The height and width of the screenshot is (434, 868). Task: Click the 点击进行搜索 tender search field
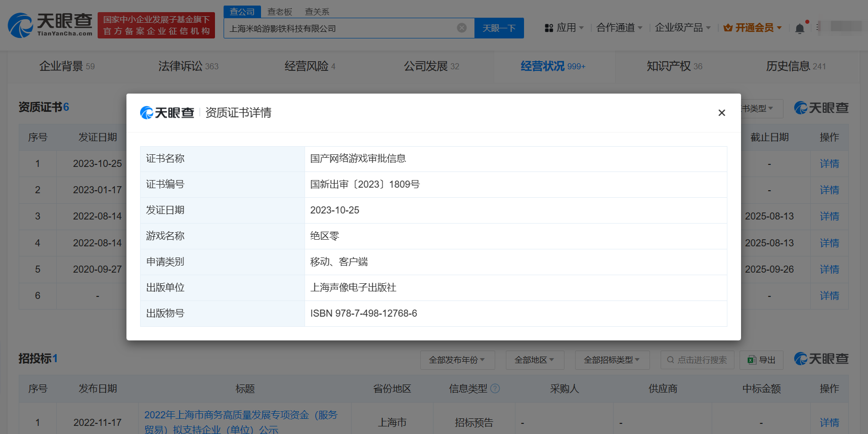point(698,360)
